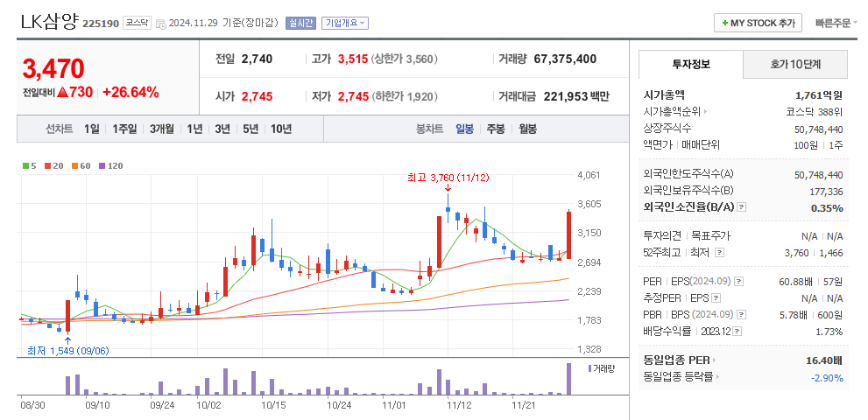Select the 1주일 line chart period
Viewport: 868px width, 420px height.
click(124, 129)
